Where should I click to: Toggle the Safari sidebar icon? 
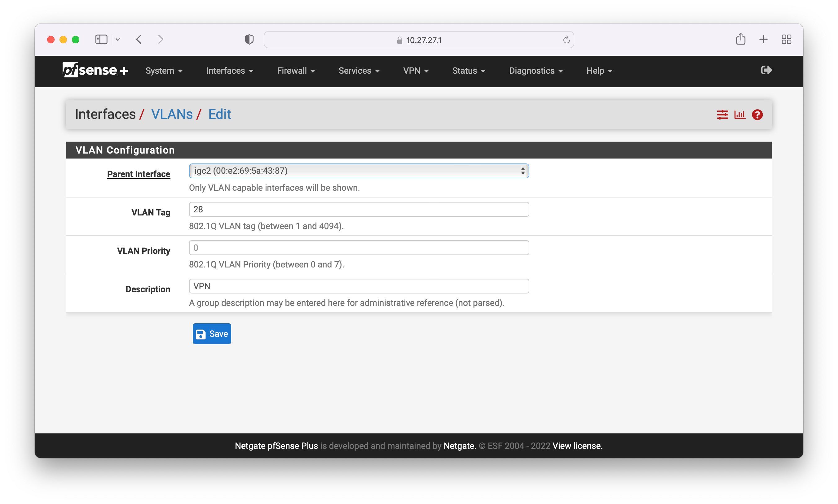pos(101,39)
